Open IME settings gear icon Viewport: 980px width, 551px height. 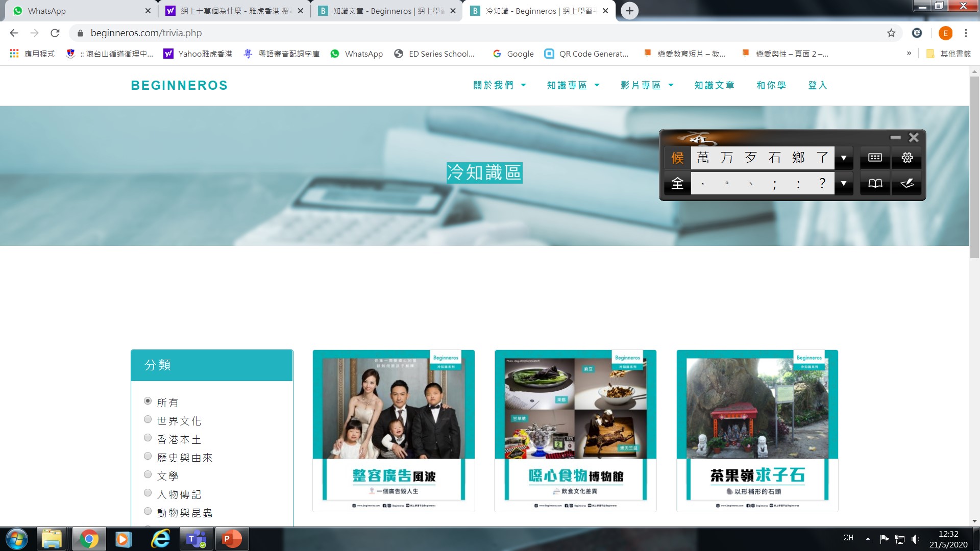907,158
